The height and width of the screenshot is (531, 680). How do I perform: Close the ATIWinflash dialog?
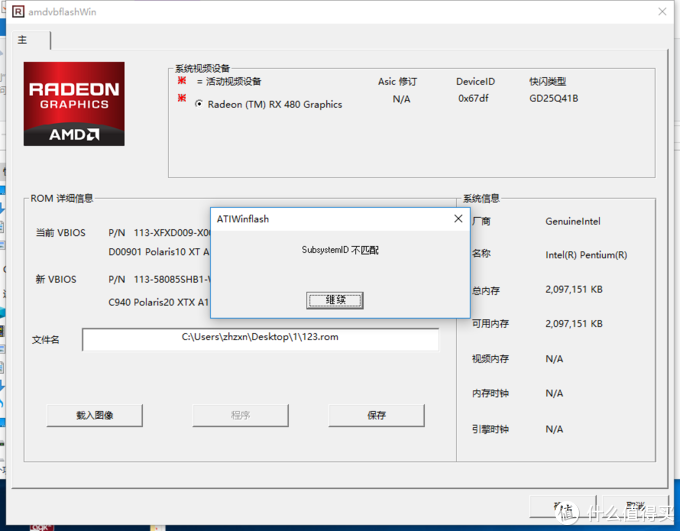pyautogui.click(x=458, y=219)
